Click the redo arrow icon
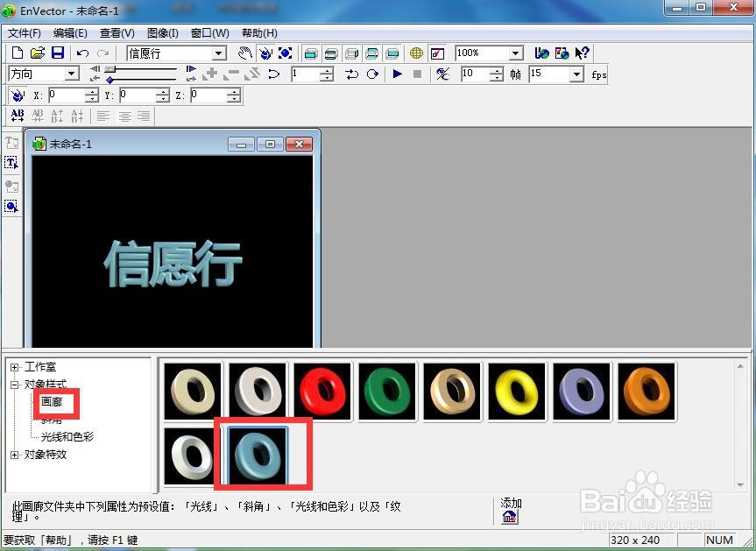This screenshot has height=551, width=756. pos(102,53)
